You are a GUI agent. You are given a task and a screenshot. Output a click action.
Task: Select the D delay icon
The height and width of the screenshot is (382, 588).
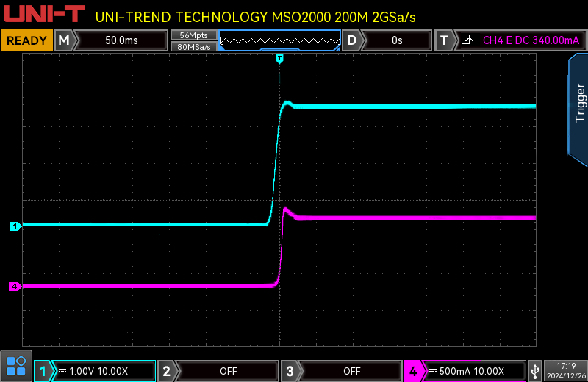(352, 40)
